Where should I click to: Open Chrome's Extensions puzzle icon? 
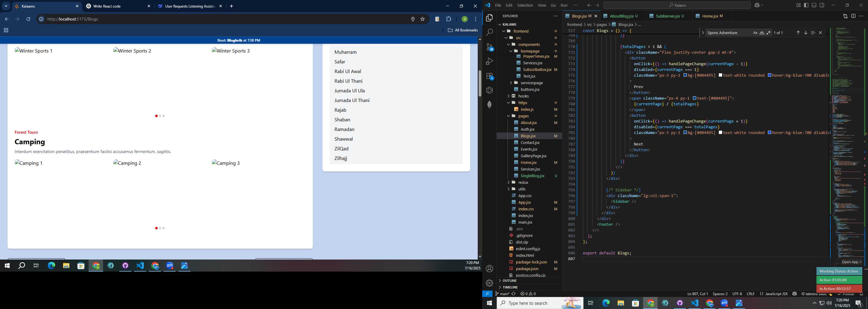448,19
